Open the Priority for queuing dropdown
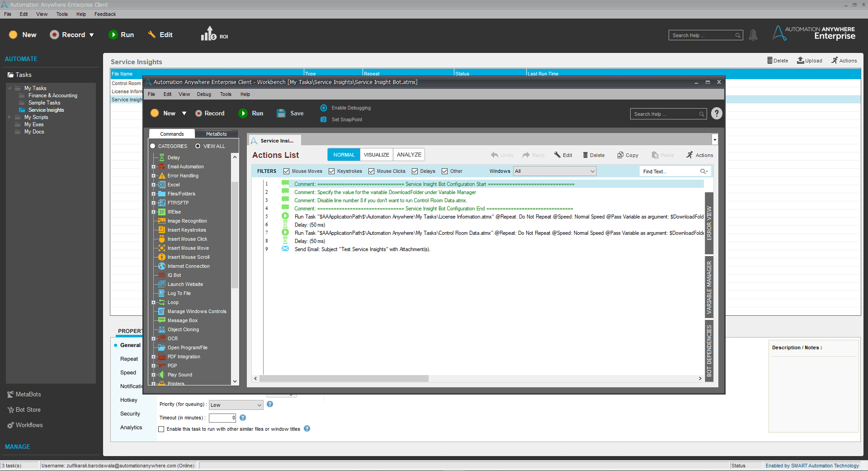Screen dimensions: 868x471 pyautogui.click(x=236, y=405)
